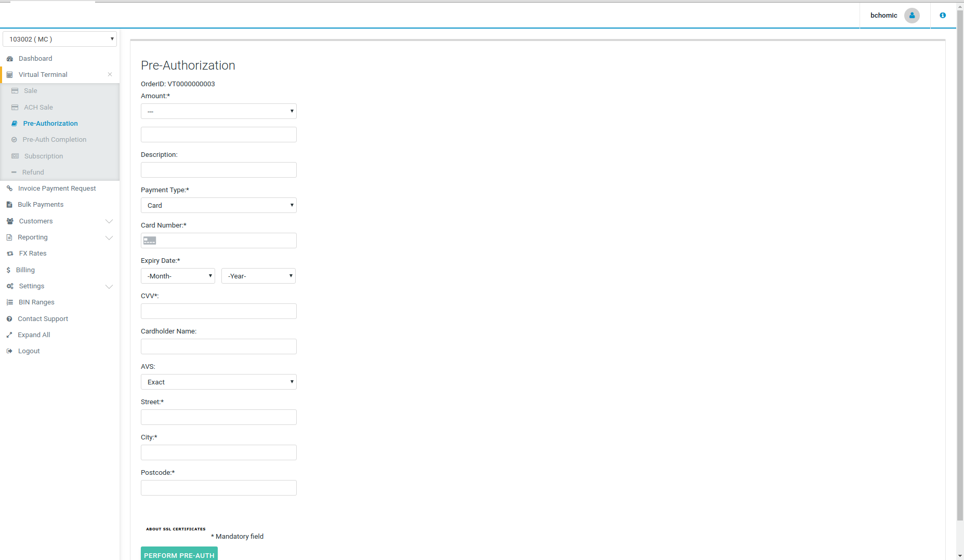Image resolution: width=964 pixels, height=560 pixels.
Task: Collapse the Virtual Terminal menu section
Action: (x=110, y=75)
